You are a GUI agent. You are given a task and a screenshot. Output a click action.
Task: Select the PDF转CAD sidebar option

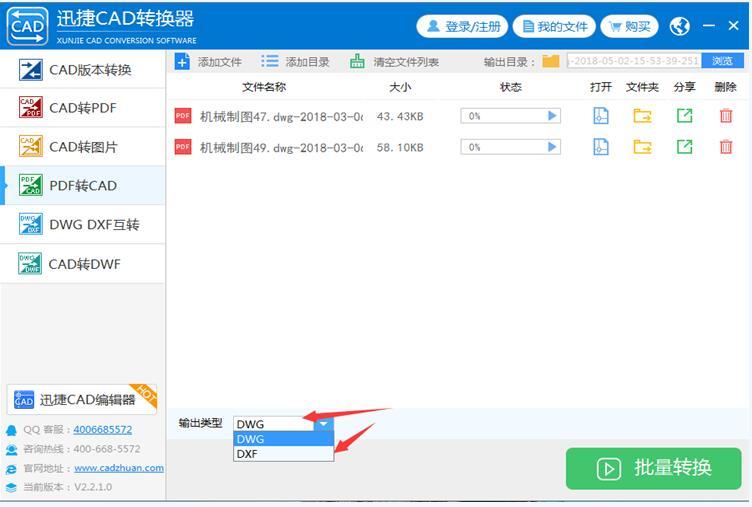(x=82, y=186)
